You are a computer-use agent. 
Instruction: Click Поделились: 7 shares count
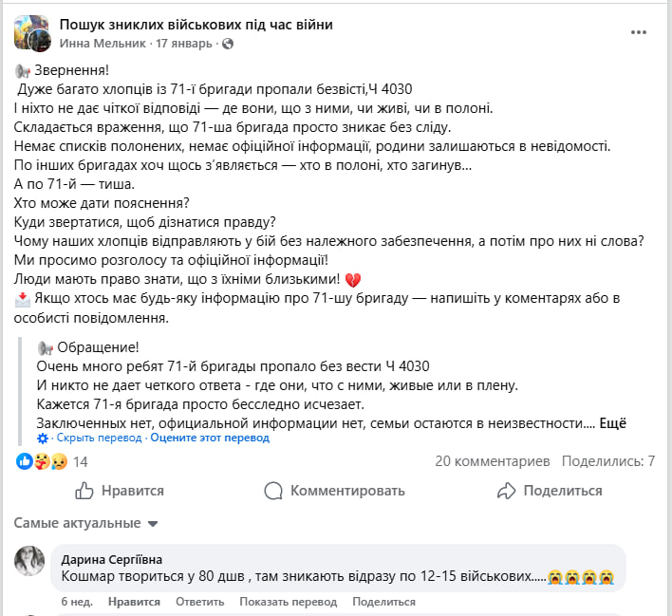(608, 461)
